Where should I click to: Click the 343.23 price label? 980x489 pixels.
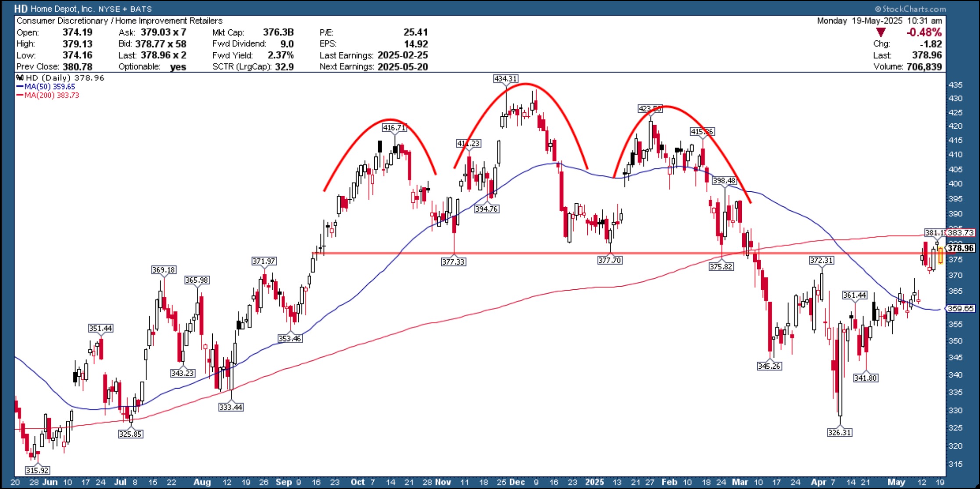click(x=183, y=373)
